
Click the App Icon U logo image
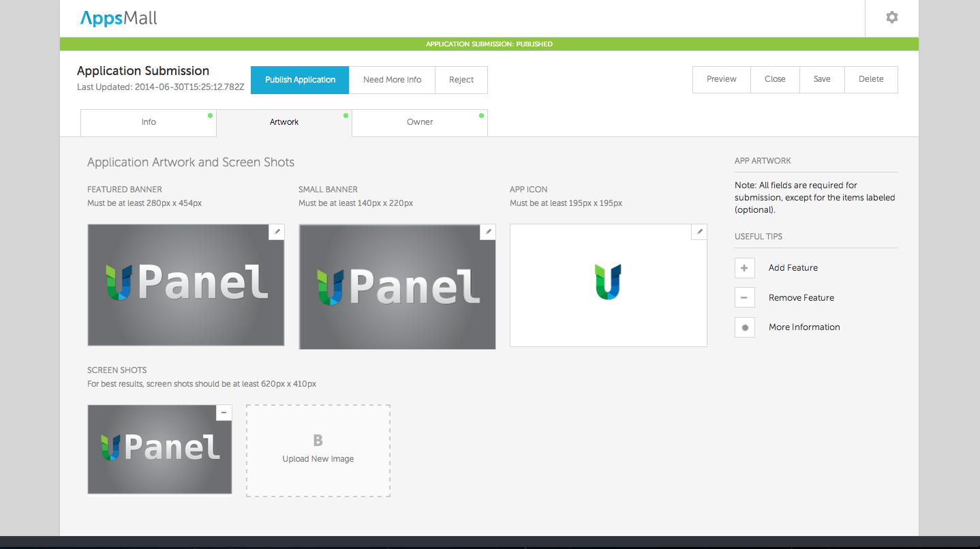[x=609, y=285]
